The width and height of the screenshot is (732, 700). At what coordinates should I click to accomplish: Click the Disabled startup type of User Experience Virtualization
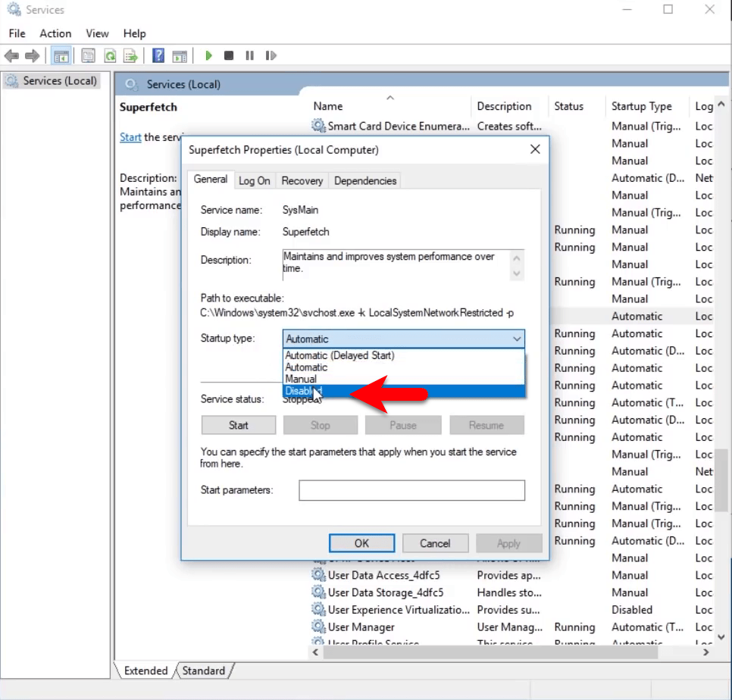click(x=632, y=610)
